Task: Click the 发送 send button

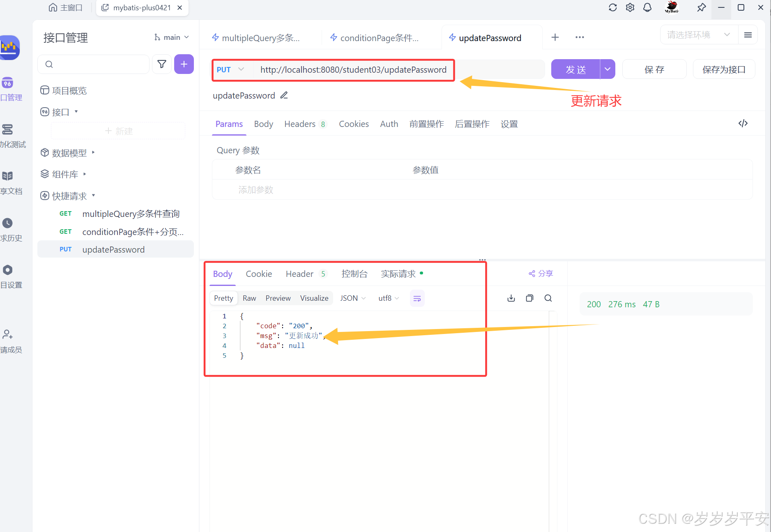Action: [576, 69]
